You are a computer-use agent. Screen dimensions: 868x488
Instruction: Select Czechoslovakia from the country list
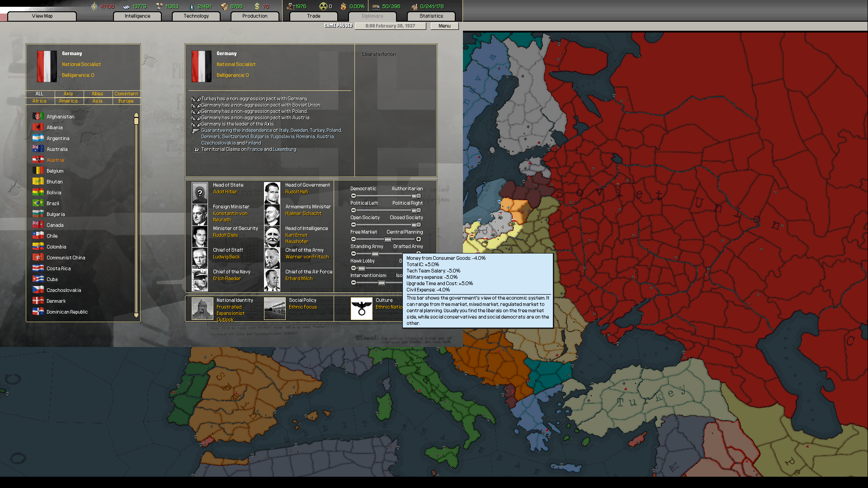tap(64, 290)
